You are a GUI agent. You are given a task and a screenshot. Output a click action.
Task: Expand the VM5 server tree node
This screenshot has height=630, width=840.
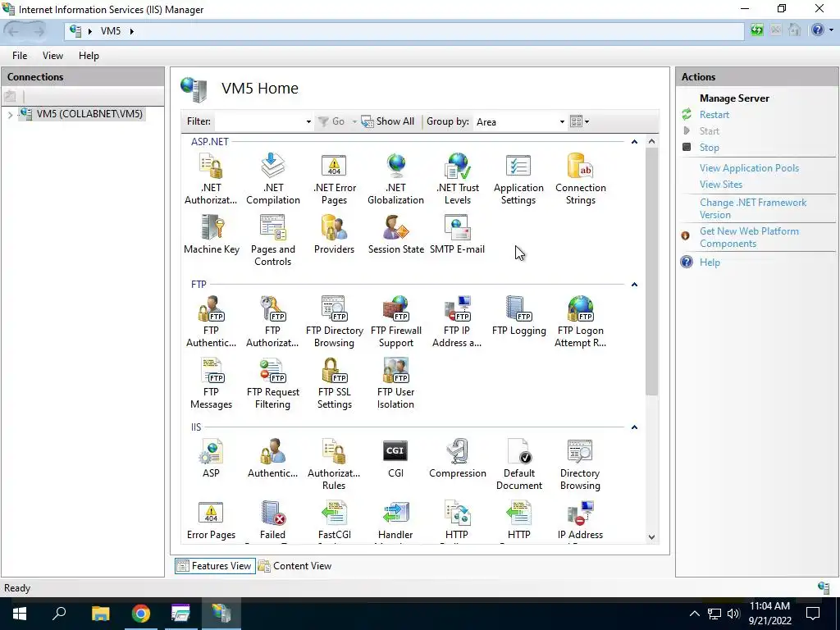coord(10,114)
